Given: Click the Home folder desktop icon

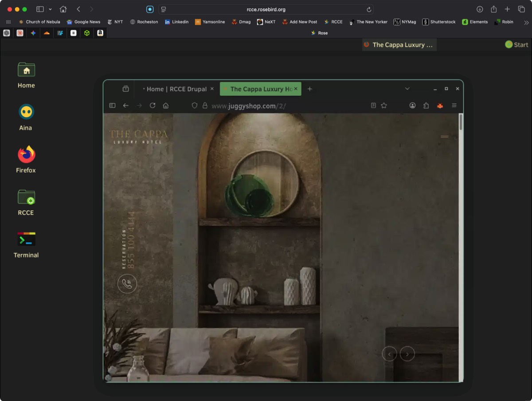Looking at the screenshot, I should coord(26,70).
